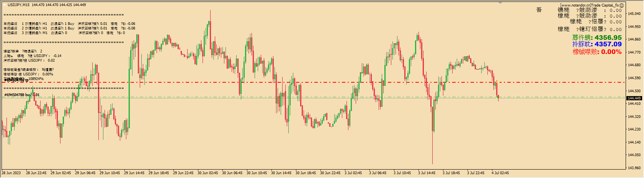Click the -0.08 profit value in row 2
Image resolution: width=644 pixels, height=178 pixels.
(131, 28)
